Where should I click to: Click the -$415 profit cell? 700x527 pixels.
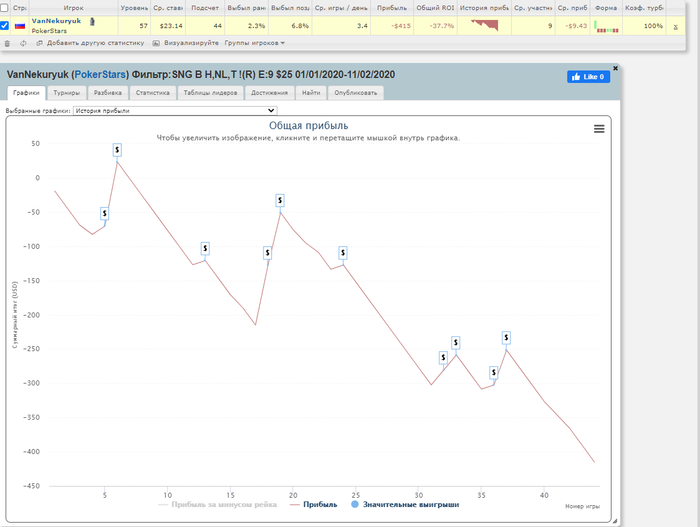point(400,26)
